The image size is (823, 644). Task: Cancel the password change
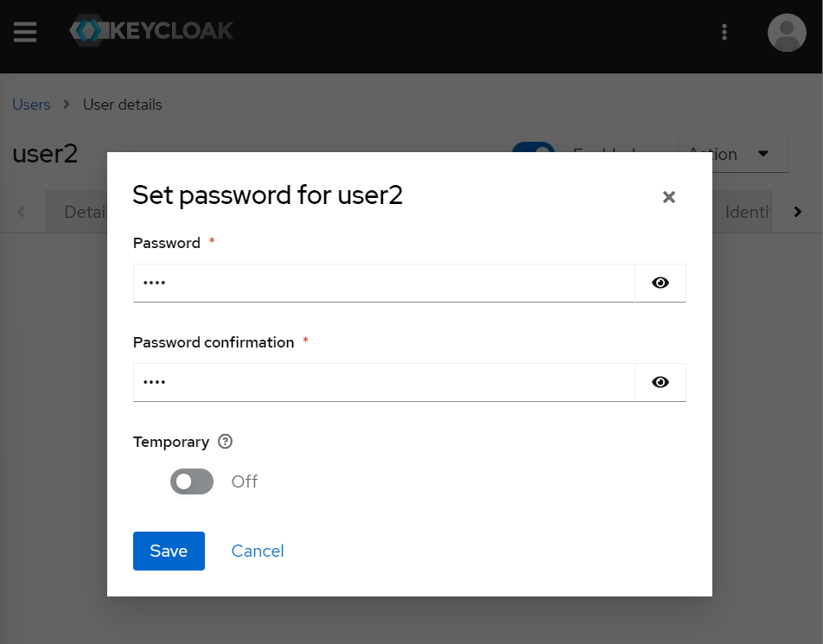[x=258, y=551]
